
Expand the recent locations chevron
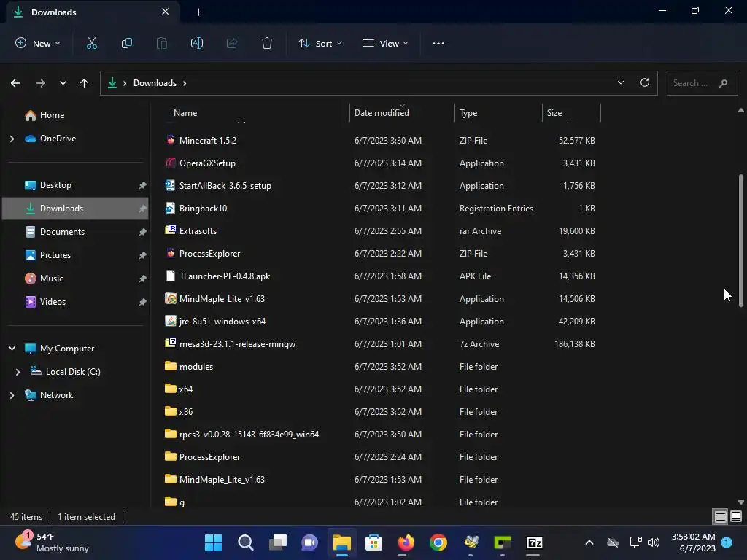[63, 83]
